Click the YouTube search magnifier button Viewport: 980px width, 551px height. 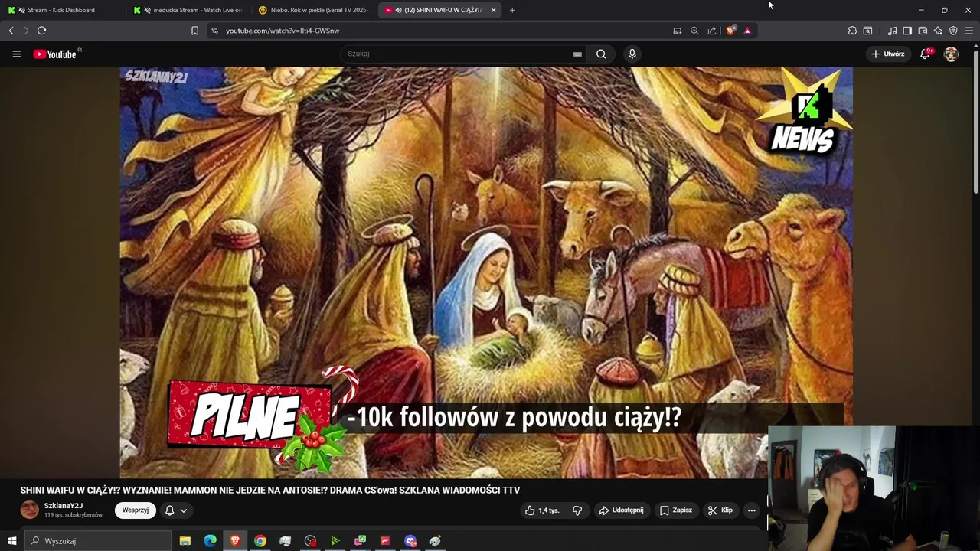coord(601,54)
